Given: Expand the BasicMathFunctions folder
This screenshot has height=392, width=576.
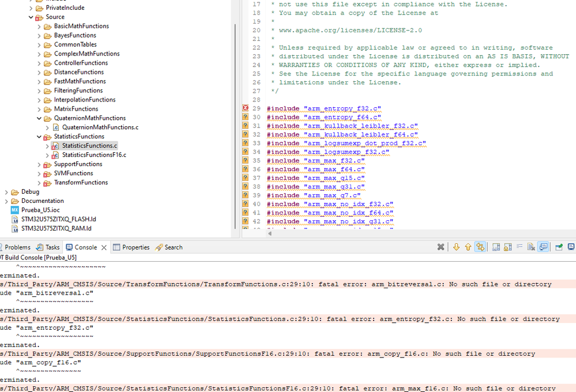Looking at the screenshot, I should pyautogui.click(x=39, y=27).
